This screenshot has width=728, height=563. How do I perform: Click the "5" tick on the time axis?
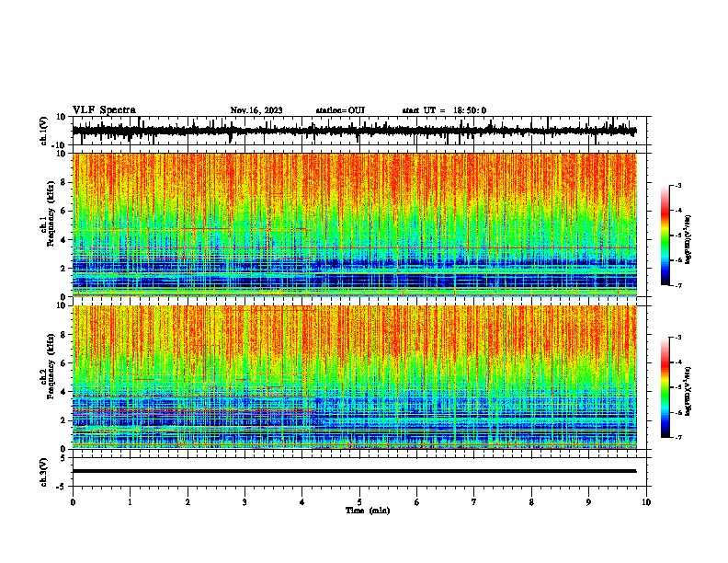359,502
